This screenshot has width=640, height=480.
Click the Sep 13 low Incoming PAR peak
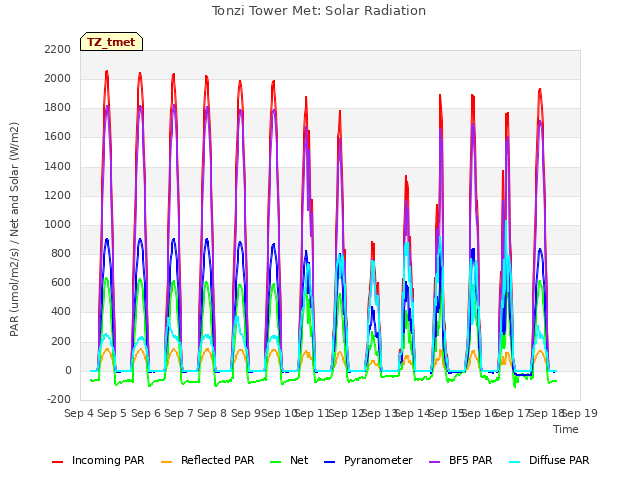[373, 242]
